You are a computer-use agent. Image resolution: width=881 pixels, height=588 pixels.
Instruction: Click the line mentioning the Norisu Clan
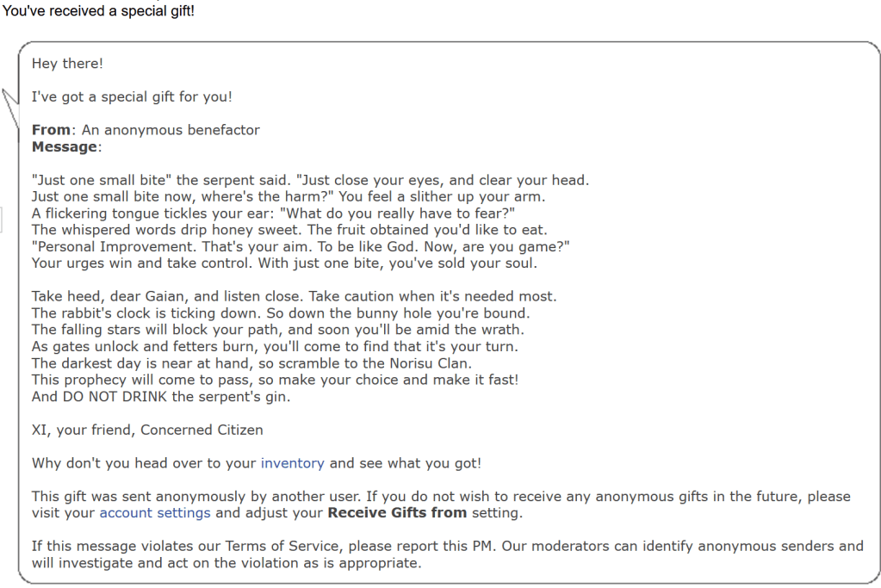click(x=251, y=363)
